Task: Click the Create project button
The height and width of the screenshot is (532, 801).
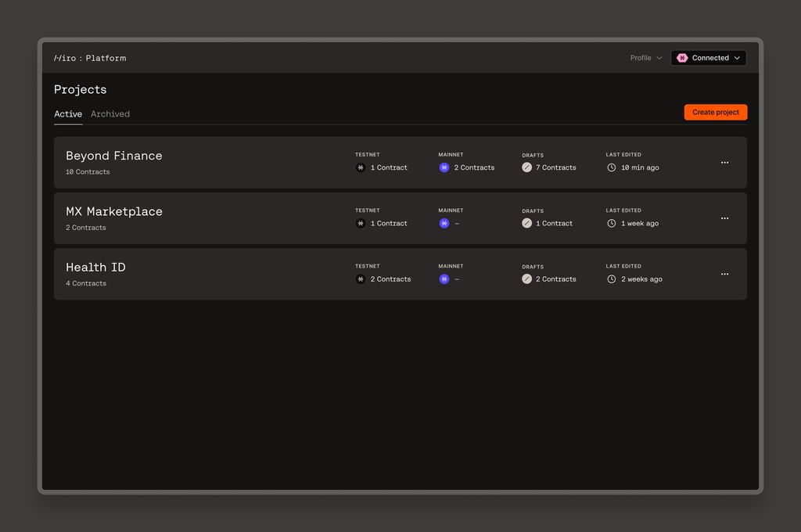Action: [x=715, y=112]
